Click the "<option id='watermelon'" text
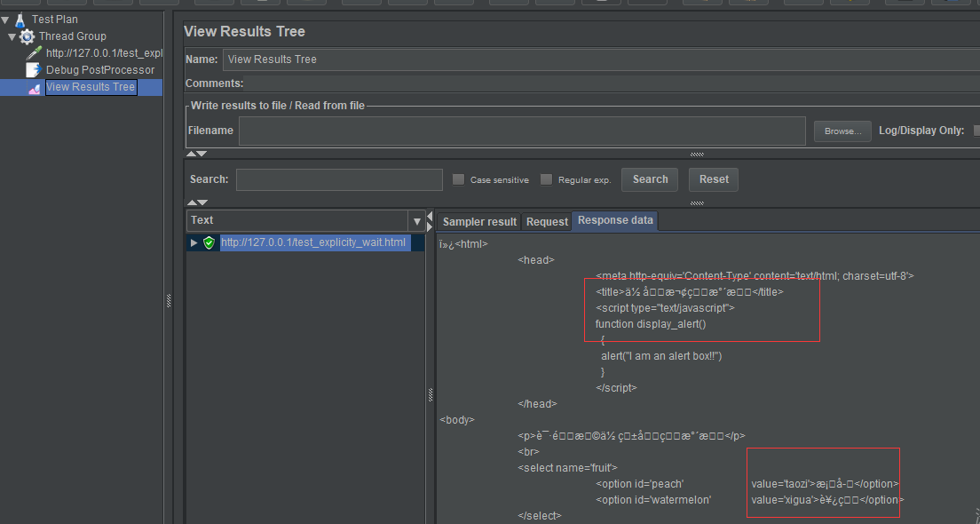The width and height of the screenshot is (980, 524). [x=653, y=500]
